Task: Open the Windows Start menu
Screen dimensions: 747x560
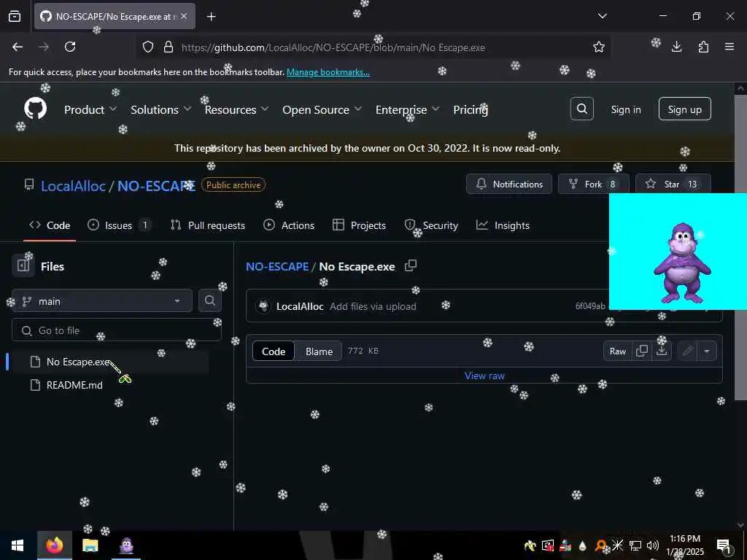Action: (x=18, y=545)
